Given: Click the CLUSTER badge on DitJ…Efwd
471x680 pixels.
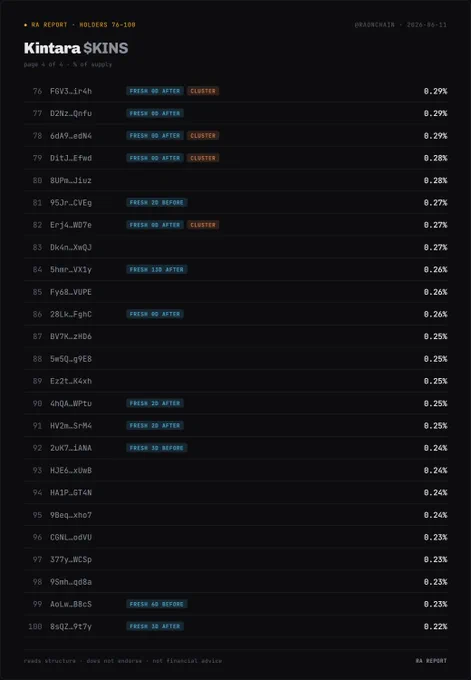Looking at the screenshot, I should pyautogui.click(x=203, y=158).
